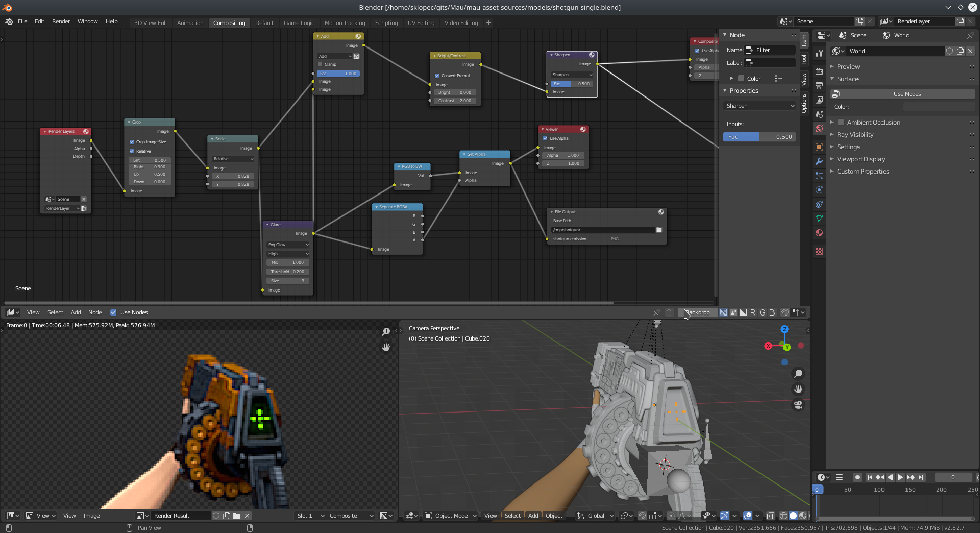Toggle Use Alpha on the Viewer node
Screen dimensions: 980x533
(545, 138)
